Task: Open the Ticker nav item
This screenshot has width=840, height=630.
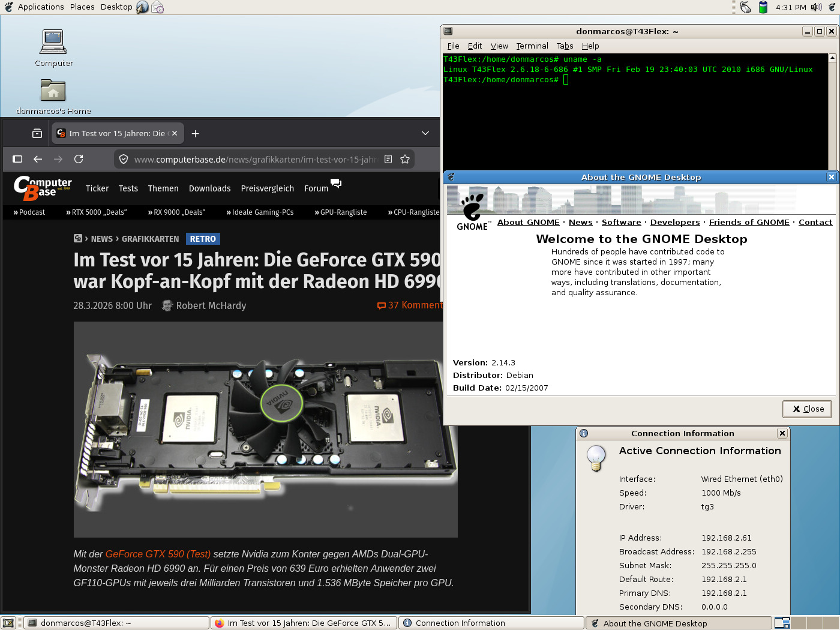Action: (x=97, y=188)
